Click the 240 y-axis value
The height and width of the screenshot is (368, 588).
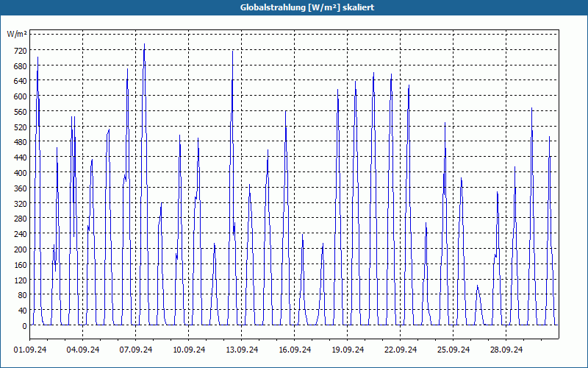(20, 234)
